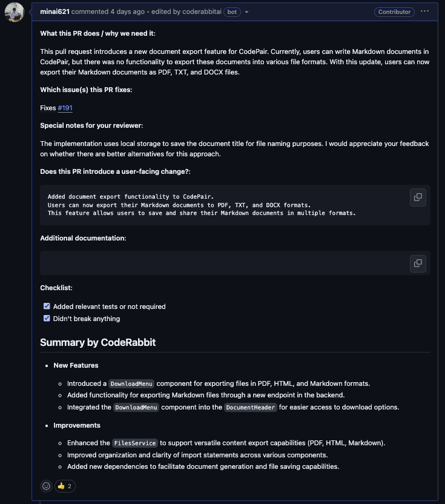
Task: Click the Contributor badge
Action: point(394,12)
